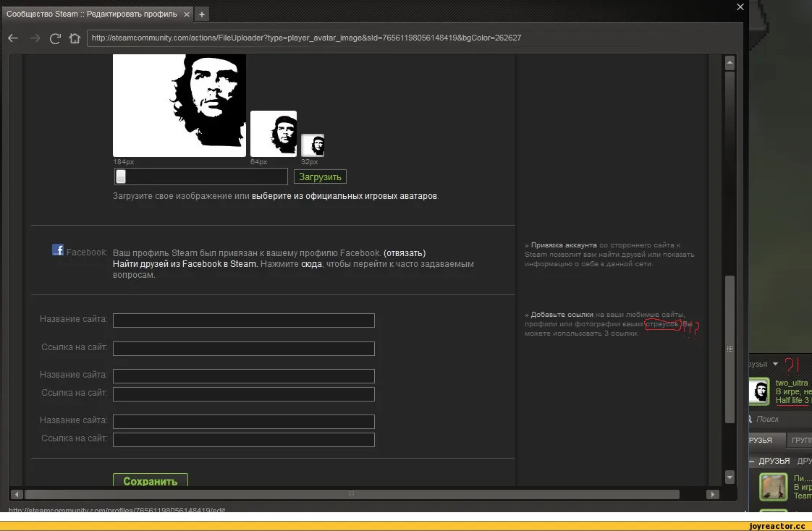Click the forward navigation arrow

coord(35,38)
